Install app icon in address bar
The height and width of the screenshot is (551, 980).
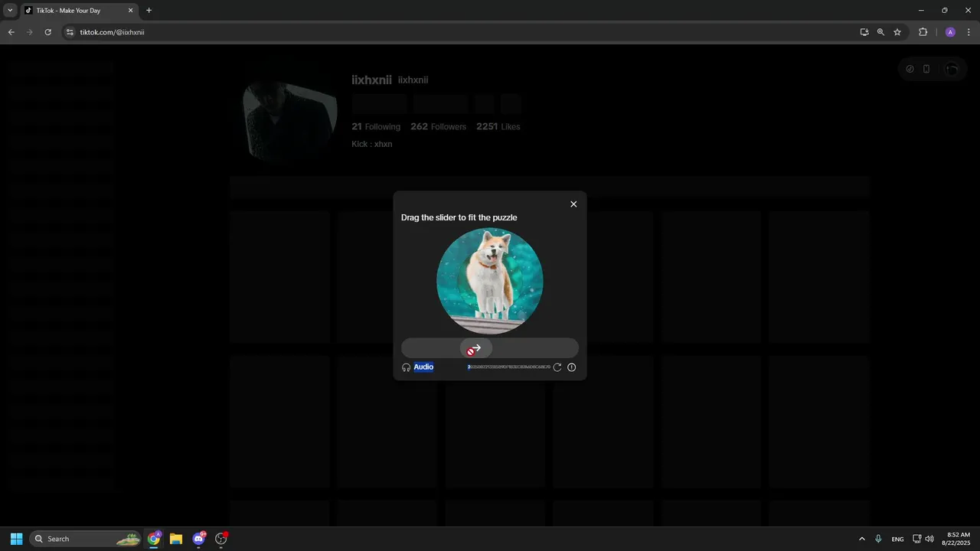[864, 32]
